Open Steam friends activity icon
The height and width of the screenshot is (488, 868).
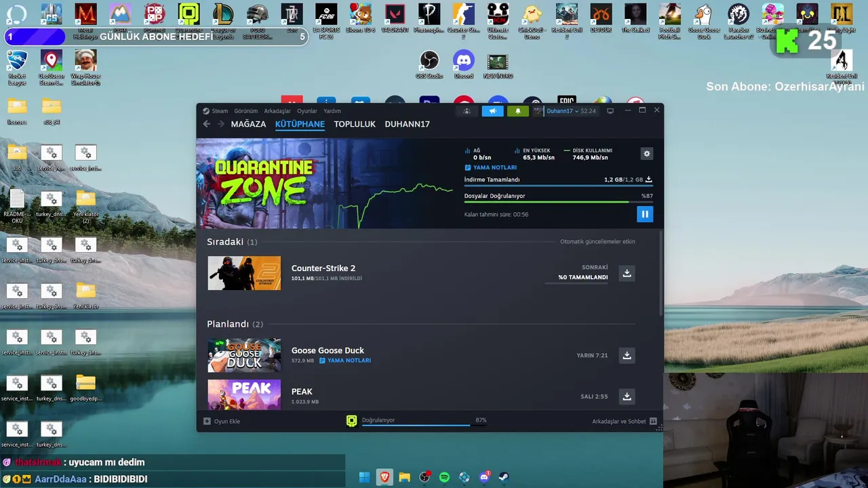pyautogui.click(x=467, y=110)
